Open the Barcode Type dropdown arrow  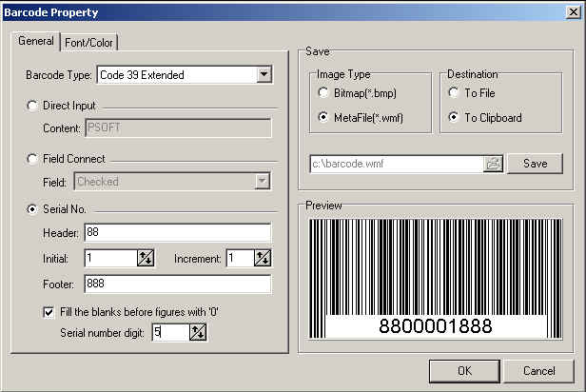(x=264, y=75)
